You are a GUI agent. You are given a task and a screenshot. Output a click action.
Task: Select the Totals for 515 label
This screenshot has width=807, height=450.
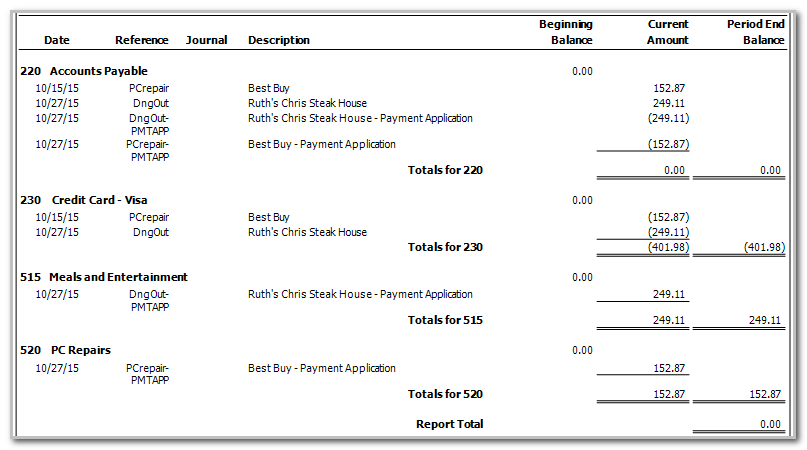click(445, 320)
